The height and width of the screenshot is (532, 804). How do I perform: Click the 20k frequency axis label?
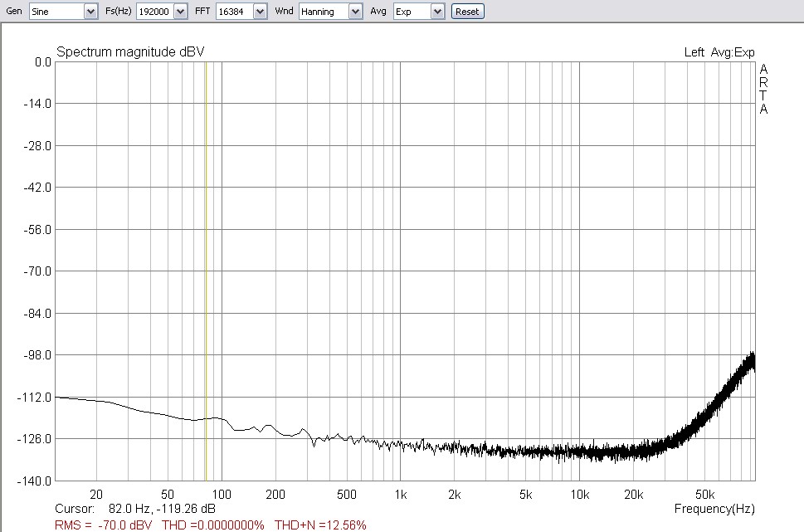(634, 495)
